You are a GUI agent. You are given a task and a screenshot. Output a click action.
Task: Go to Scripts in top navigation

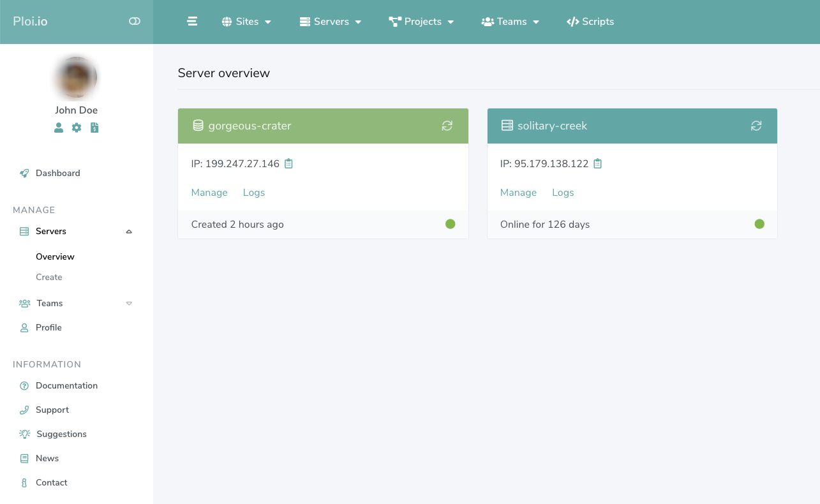click(590, 22)
